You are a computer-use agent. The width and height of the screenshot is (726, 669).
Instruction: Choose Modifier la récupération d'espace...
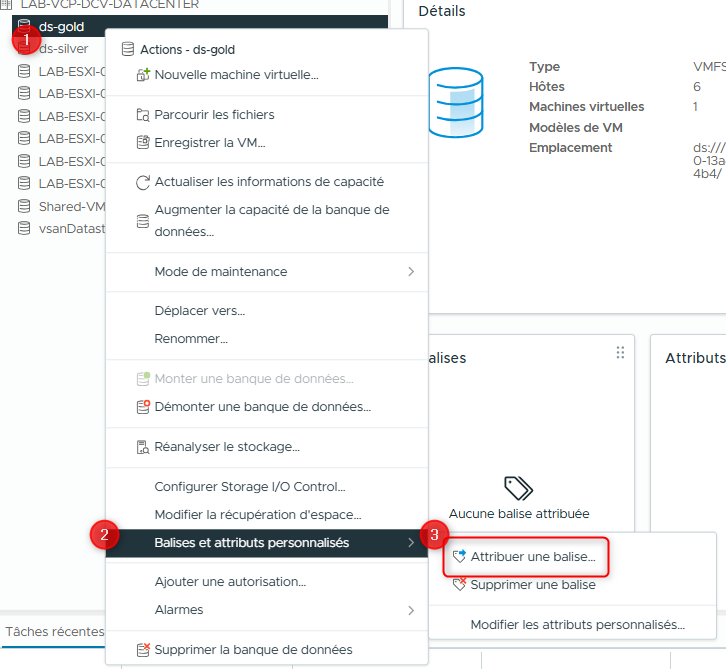tap(258, 515)
